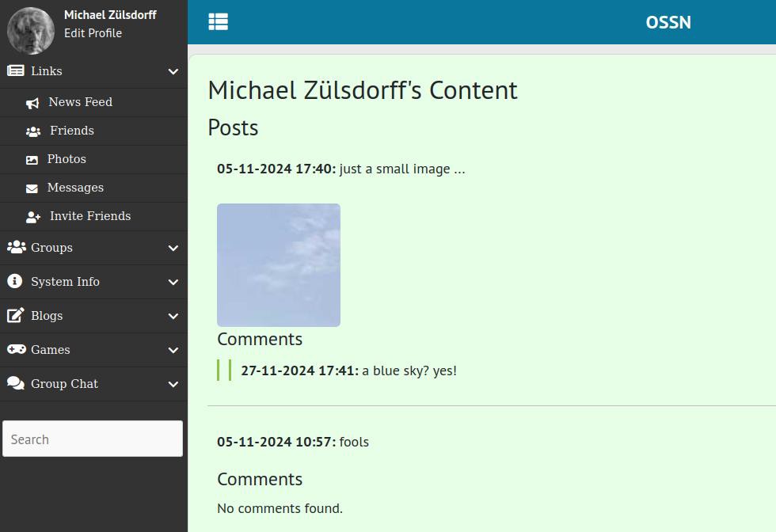This screenshot has width=776, height=532.
Task: Open the blue sky image thumbnail
Action: [x=279, y=265]
